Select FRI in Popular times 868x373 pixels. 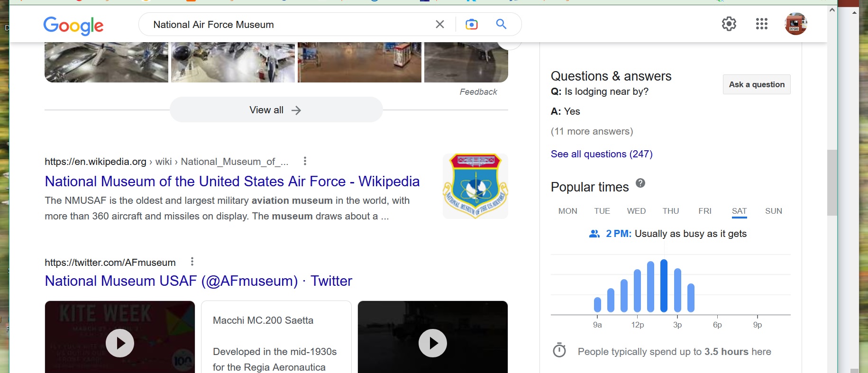(x=705, y=211)
